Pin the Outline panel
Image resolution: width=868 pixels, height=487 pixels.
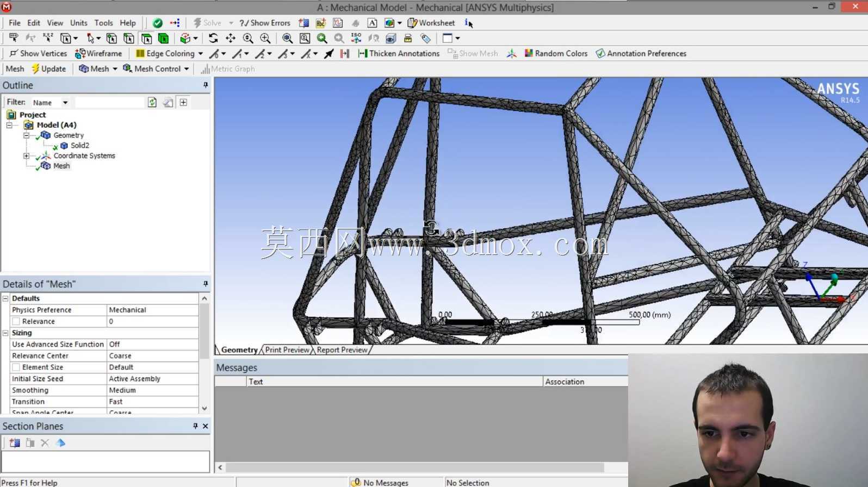[206, 85]
